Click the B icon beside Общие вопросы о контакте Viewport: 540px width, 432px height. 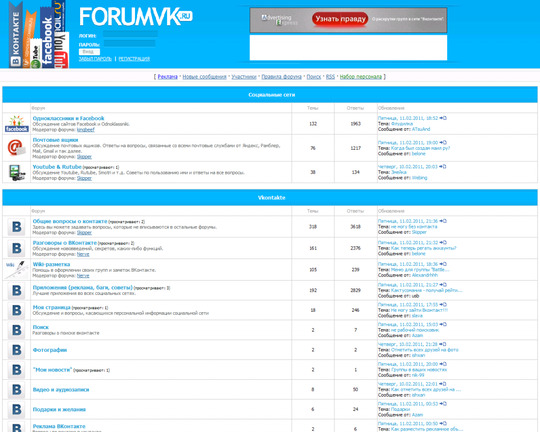17,227
